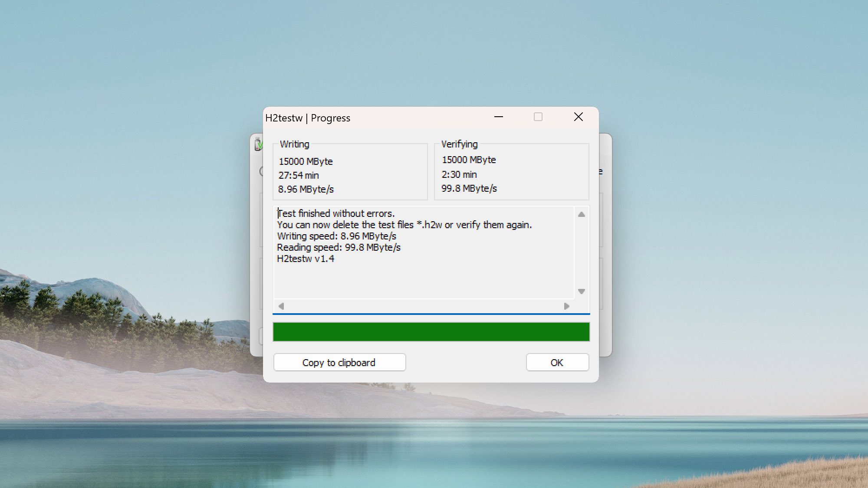Viewport: 868px width, 488px height.
Task: Click the right arrow of the horizontal scrollbar
Action: click(566, 306)
